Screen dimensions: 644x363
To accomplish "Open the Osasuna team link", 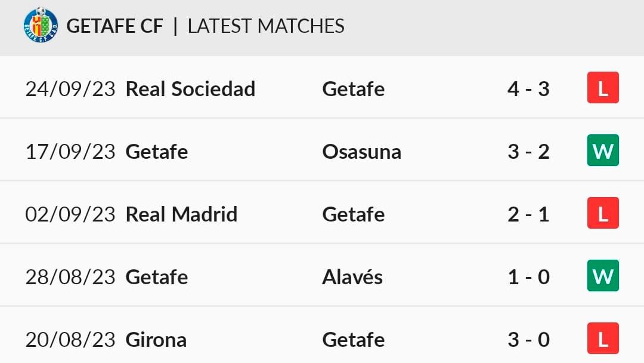I will [x=361, y=152].
